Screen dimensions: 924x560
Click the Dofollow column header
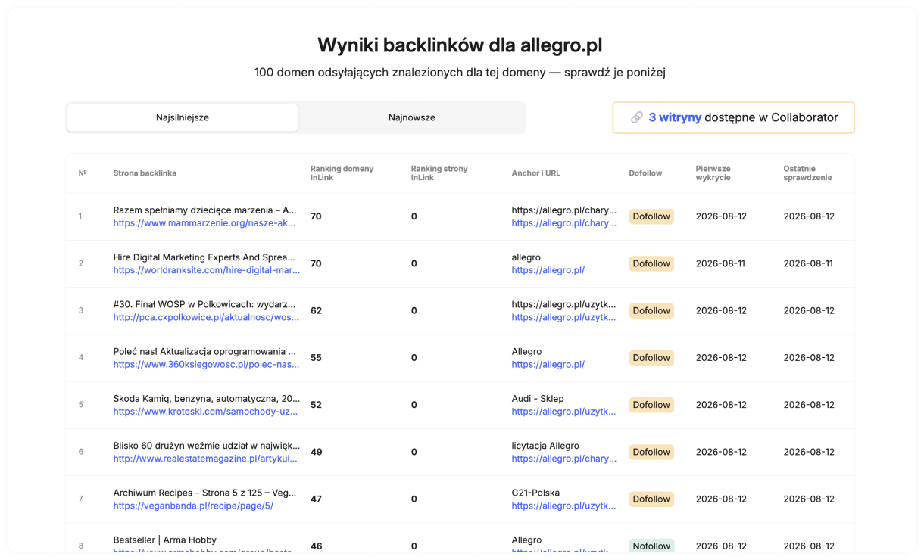(645, 173)
